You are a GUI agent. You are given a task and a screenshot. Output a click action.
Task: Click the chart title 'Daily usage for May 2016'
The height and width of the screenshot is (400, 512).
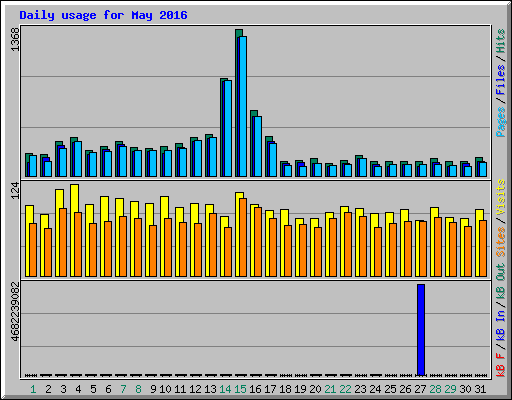point(103,15)
